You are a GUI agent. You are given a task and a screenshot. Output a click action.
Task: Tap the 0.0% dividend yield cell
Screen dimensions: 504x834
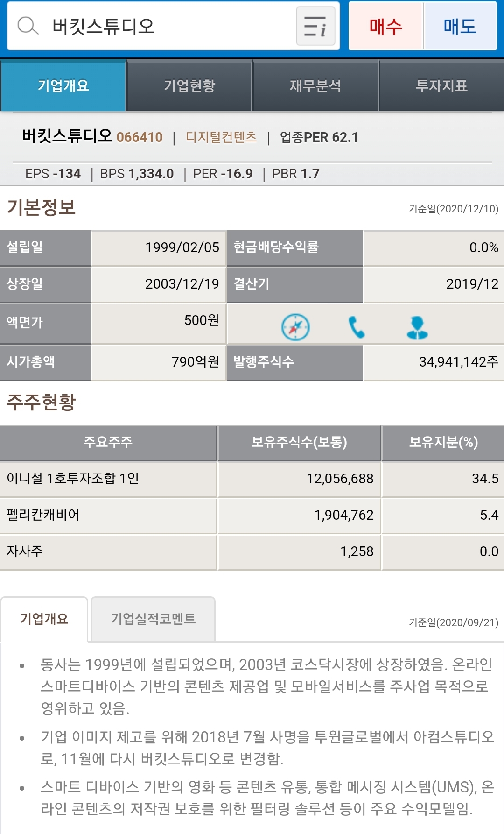pos(434,247)
